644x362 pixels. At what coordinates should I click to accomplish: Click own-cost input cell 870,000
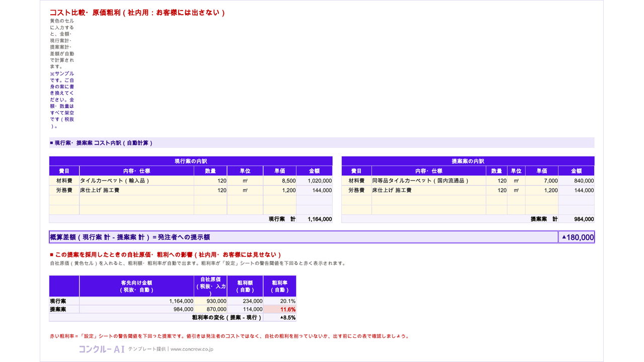click(x=210, y=309)
